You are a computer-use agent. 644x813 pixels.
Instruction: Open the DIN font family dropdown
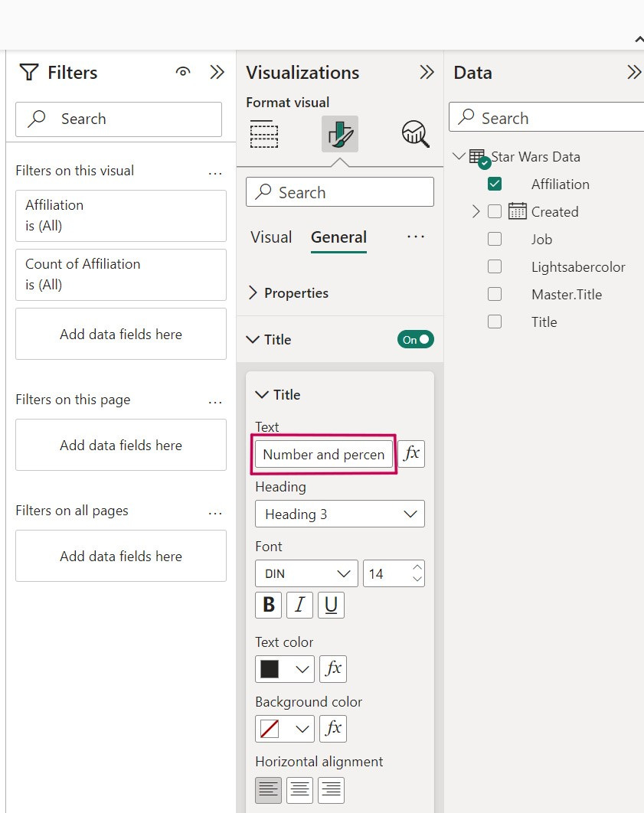click(x=306, y=573)
